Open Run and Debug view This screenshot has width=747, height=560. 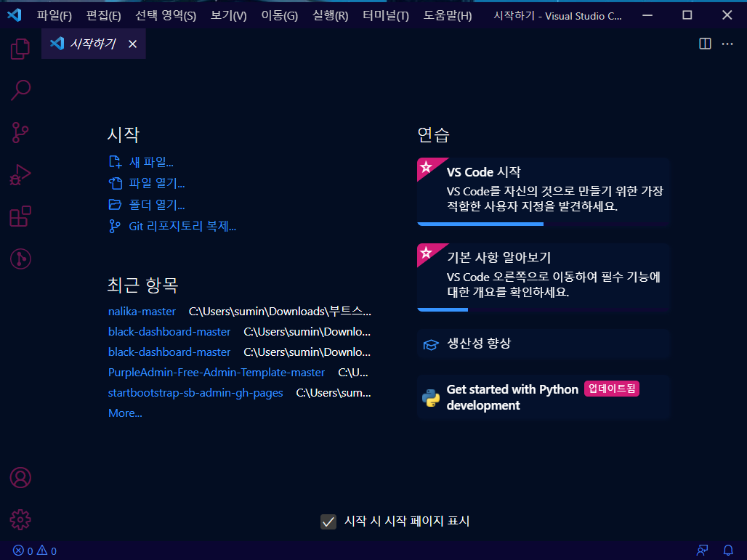20,174
